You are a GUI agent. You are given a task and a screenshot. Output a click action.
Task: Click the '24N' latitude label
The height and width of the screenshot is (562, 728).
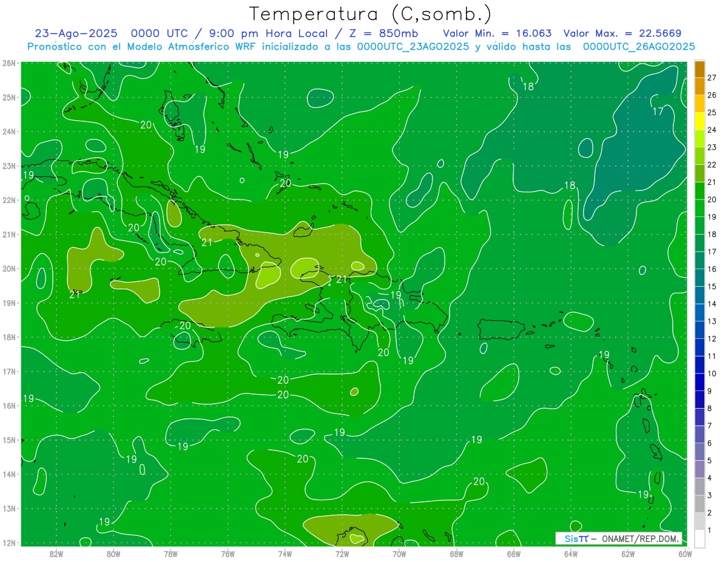(x=8, y=131)
